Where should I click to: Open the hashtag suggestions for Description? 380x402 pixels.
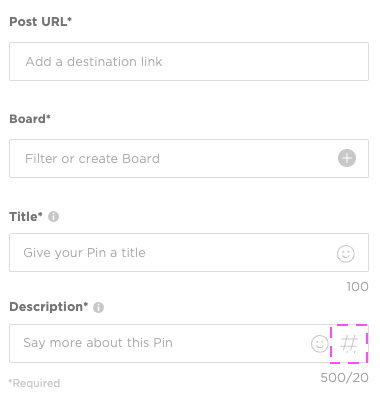(349, 344)
